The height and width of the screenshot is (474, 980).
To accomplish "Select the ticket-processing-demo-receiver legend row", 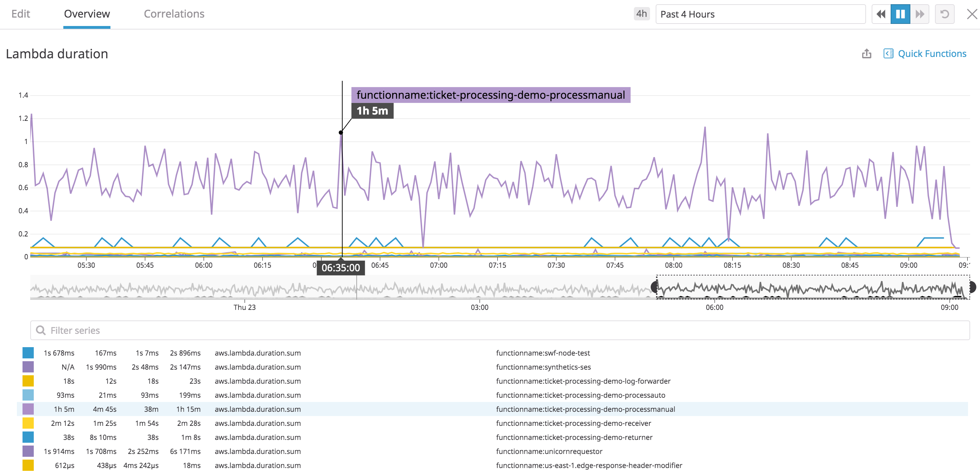I will 573,423.
